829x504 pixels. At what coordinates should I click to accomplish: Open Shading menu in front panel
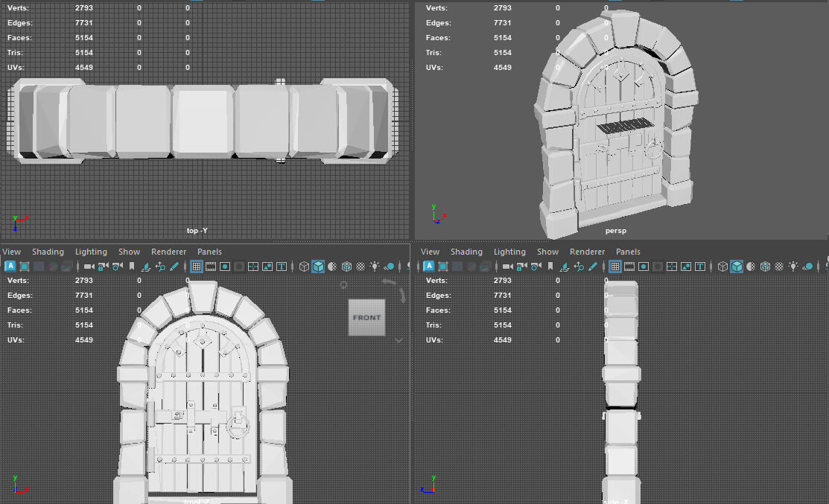pos(48,252)
